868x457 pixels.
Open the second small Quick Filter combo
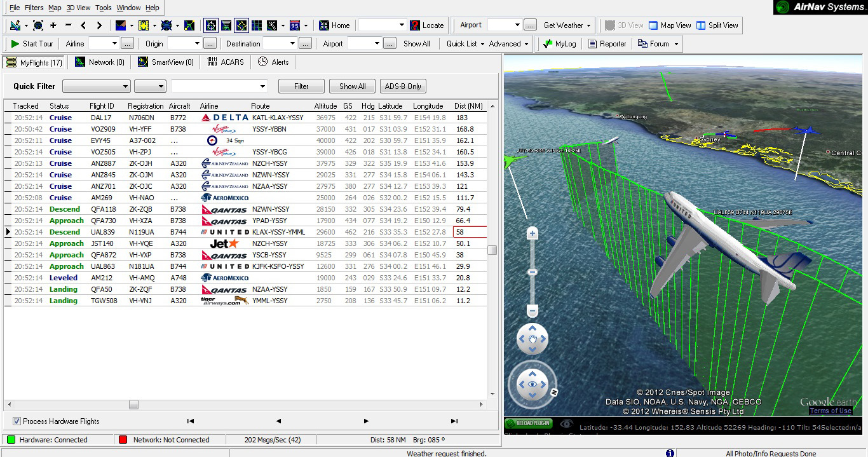coord(151,86)
